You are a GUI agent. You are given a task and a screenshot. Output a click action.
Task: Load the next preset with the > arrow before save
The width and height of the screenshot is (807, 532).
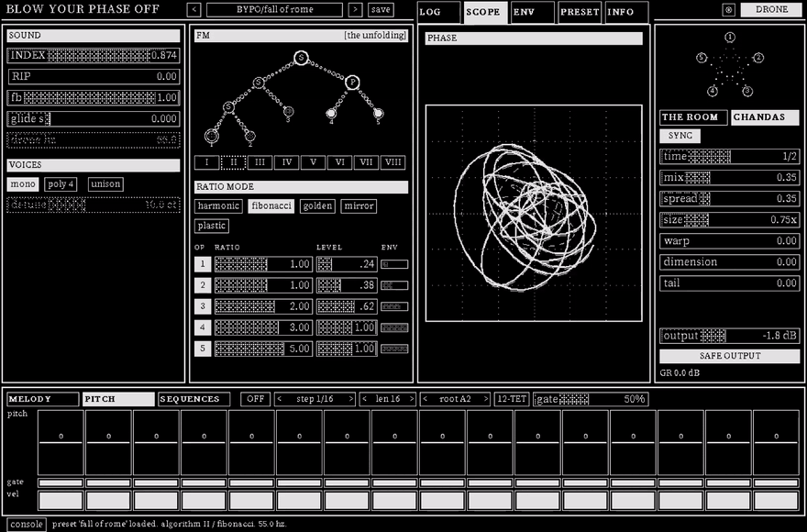click(355, 10)
